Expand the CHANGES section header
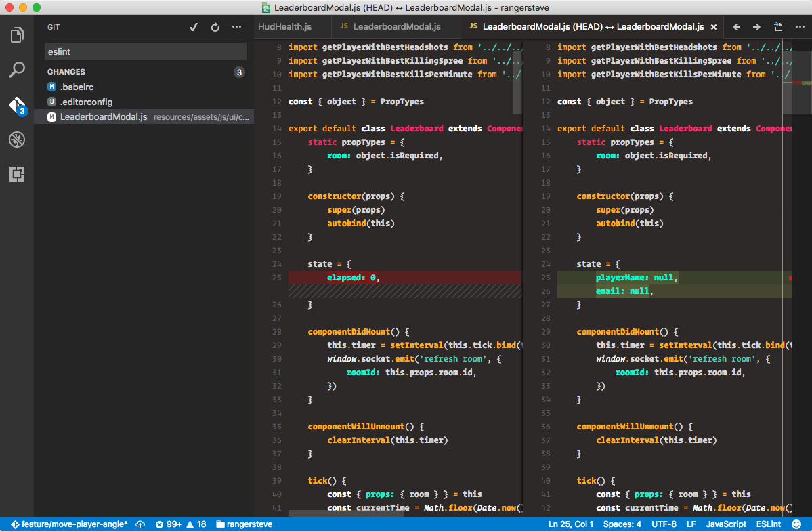This screenshot has width=812, height=531. click(68, 71)
